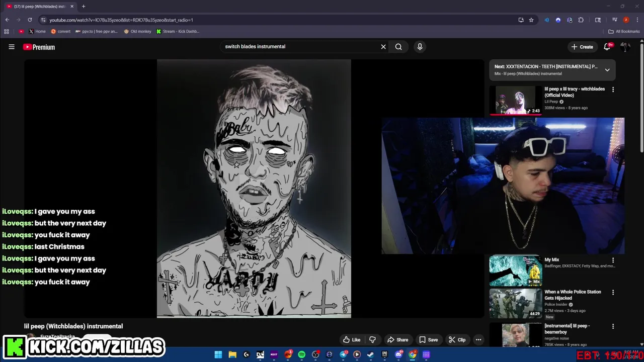Open the red Z Chrome profile

(x=626, y=20)
